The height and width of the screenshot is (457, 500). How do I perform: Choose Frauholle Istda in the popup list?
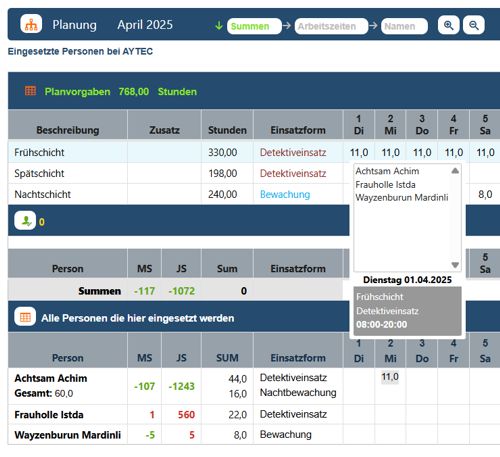385,184
